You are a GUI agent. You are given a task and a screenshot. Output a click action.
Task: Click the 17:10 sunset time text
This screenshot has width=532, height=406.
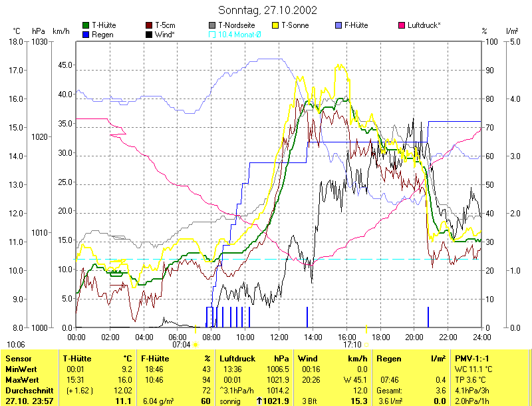tap(352, 345)
